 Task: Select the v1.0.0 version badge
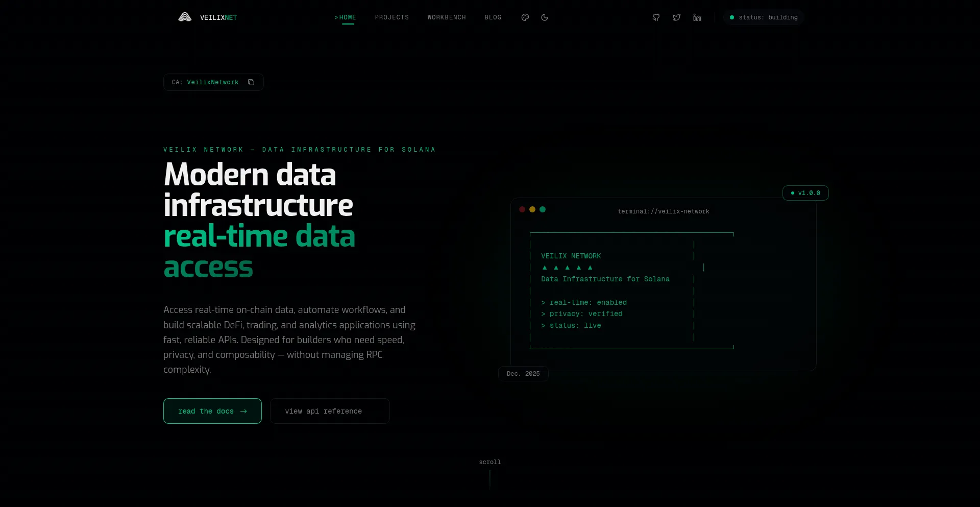pyautogui.click(x=805, y=193)
